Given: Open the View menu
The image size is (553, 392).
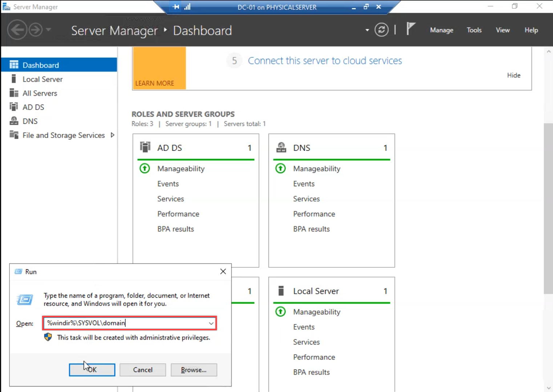Looking at the screenshot, I should click(x=503, y=30).
